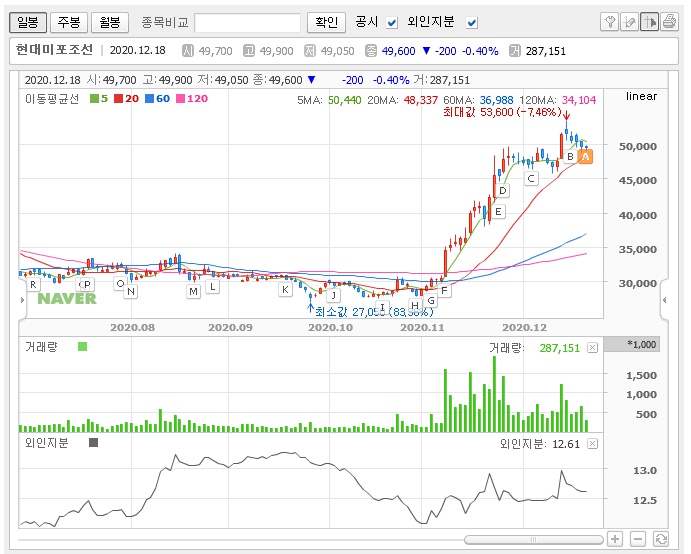Click the 최대값 53,600 label
691x554 pixels.
(x=502, y=112)
